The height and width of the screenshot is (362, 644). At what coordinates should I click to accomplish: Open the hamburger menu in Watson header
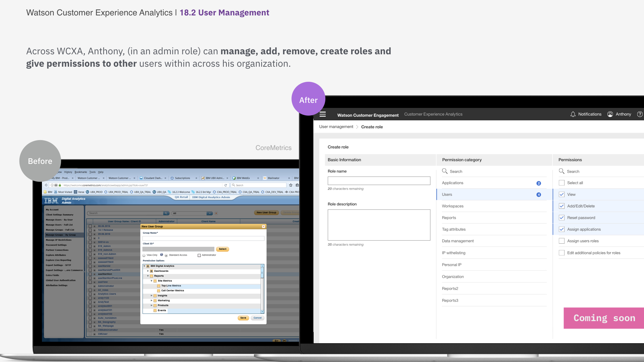click(323, 114)
